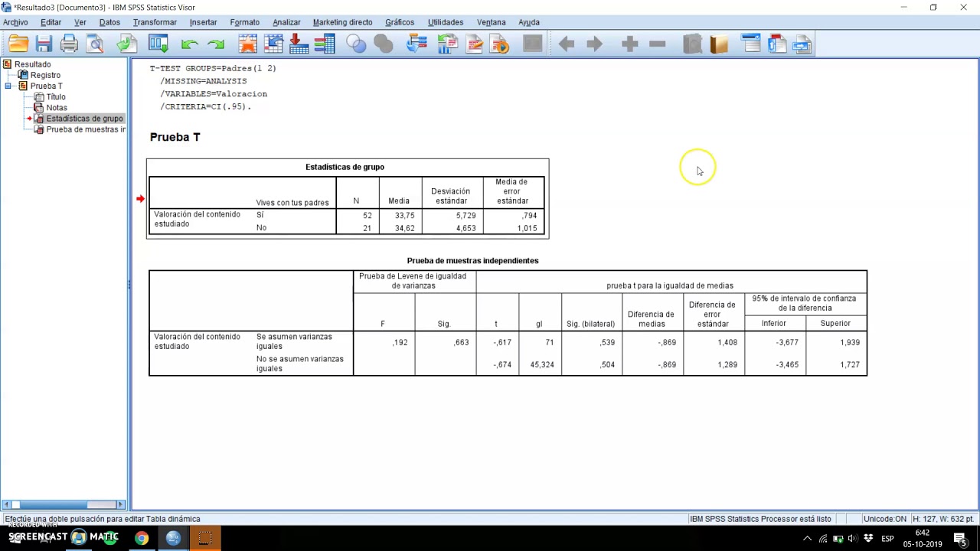Click the Expand plus icon in toolbar
Image resolution: width=980 pixels, height=551 pixels.
629,44
